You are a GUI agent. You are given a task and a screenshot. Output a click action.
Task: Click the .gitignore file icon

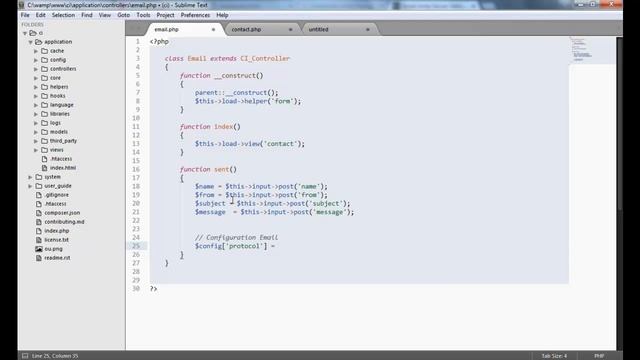pyautogui.click(x=39, y=195)
